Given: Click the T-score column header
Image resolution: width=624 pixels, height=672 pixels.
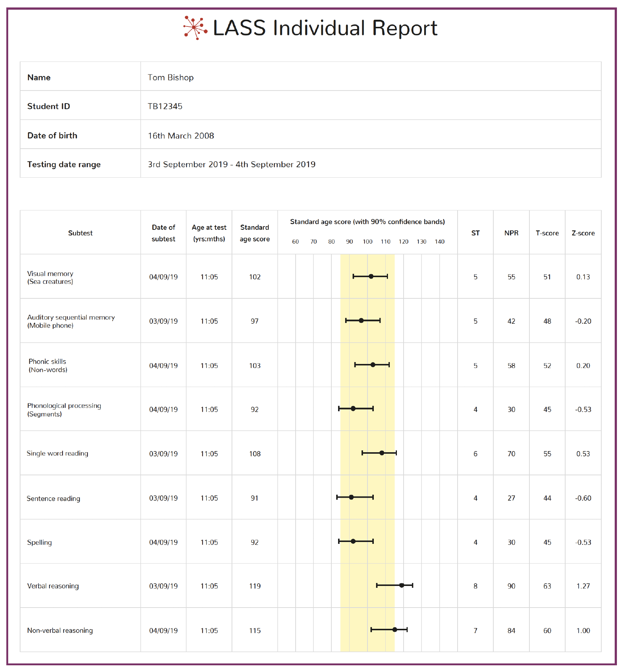Looking at the screenshot, I should click(547, 233).
